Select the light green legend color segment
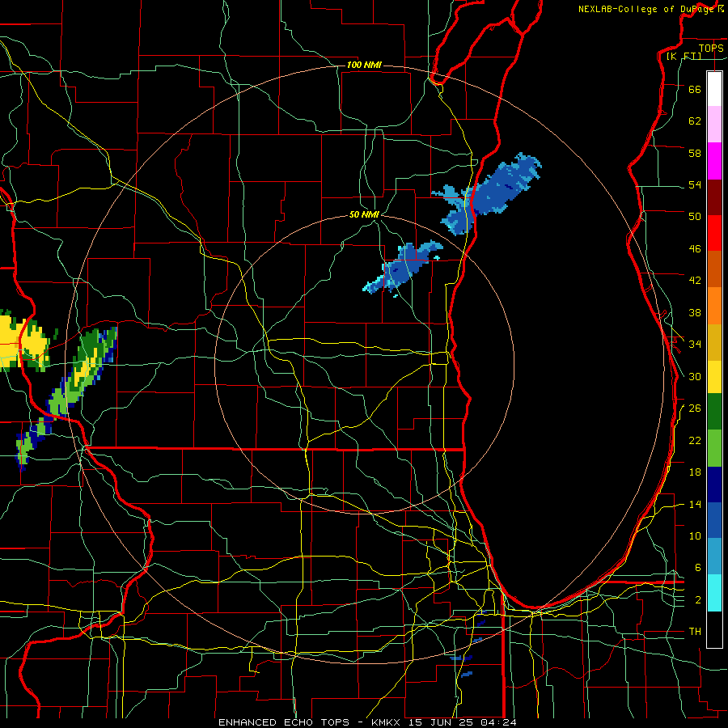 (714, 448)
